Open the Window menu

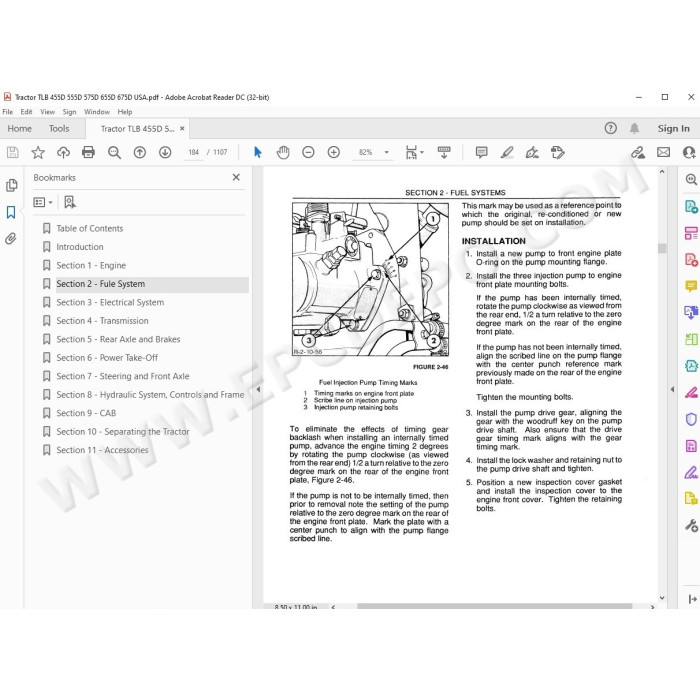(97, 112)
